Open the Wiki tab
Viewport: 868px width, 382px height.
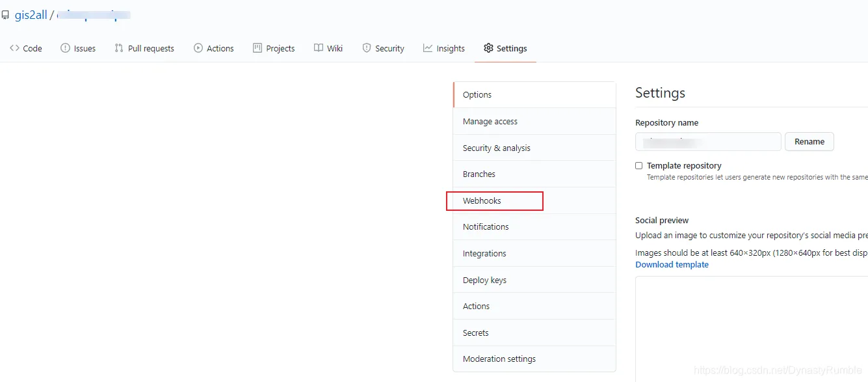[328, 48]
